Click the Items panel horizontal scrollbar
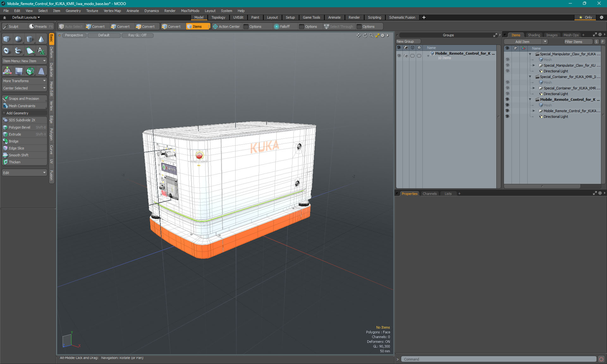This screenshot has height=364, width=607. tap(542, 186)
